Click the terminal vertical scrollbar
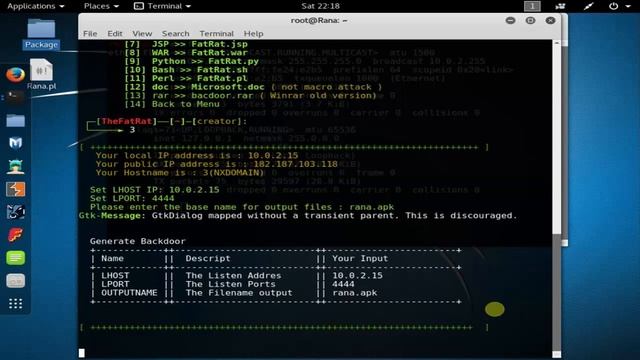The image size is (640, 360). coord(557,199)
